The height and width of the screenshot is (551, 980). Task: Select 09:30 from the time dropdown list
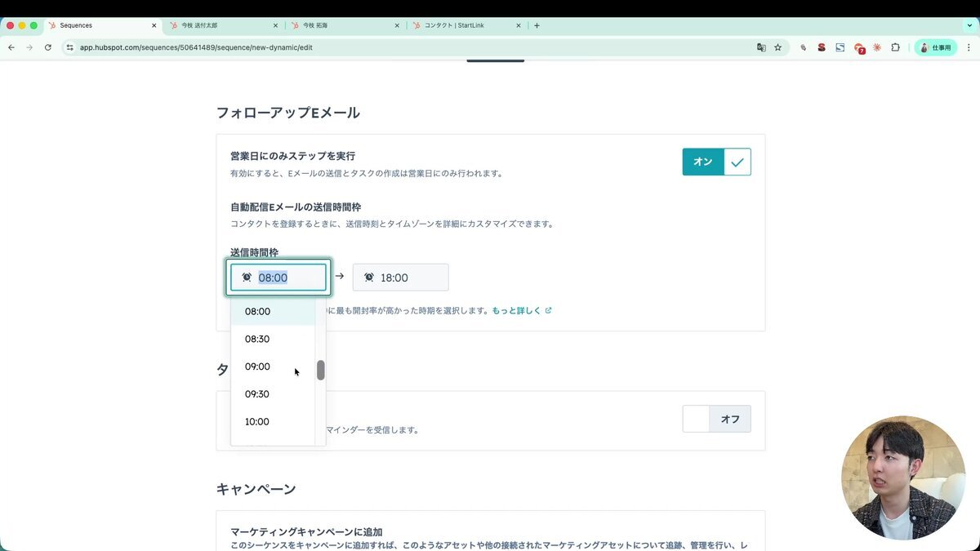point(257,394)
